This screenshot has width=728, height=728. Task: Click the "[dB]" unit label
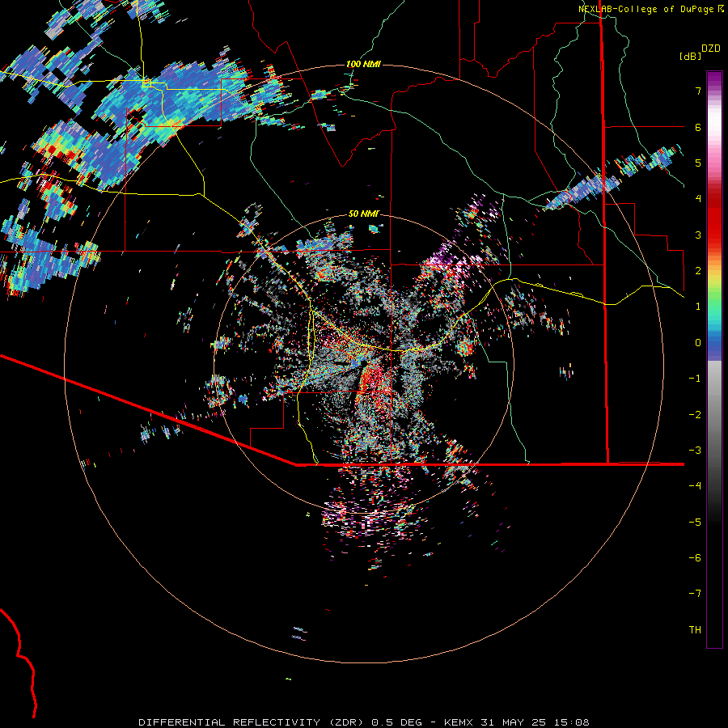tap(690, 56)
